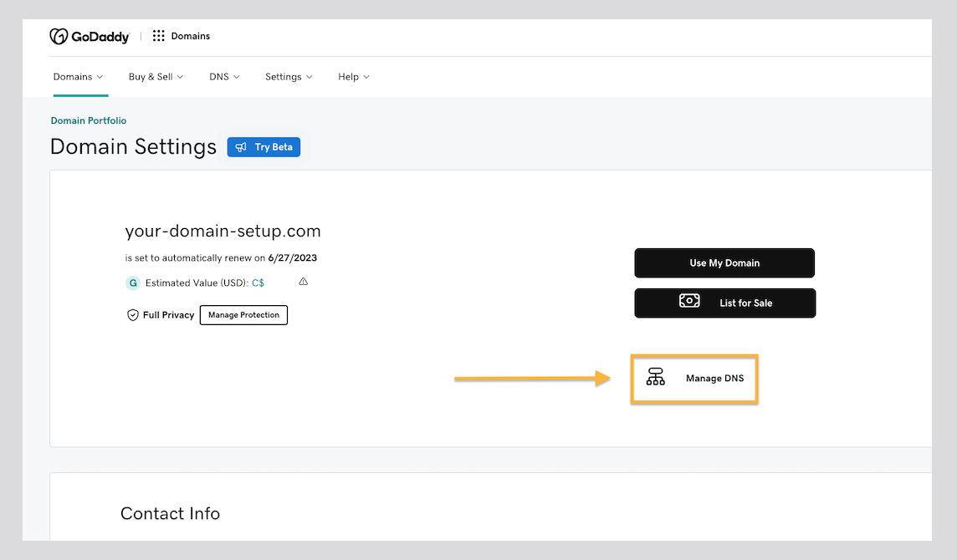957x560 pixels.
Task: Open the Buy & Sell menu
Action: click(155, 76)
